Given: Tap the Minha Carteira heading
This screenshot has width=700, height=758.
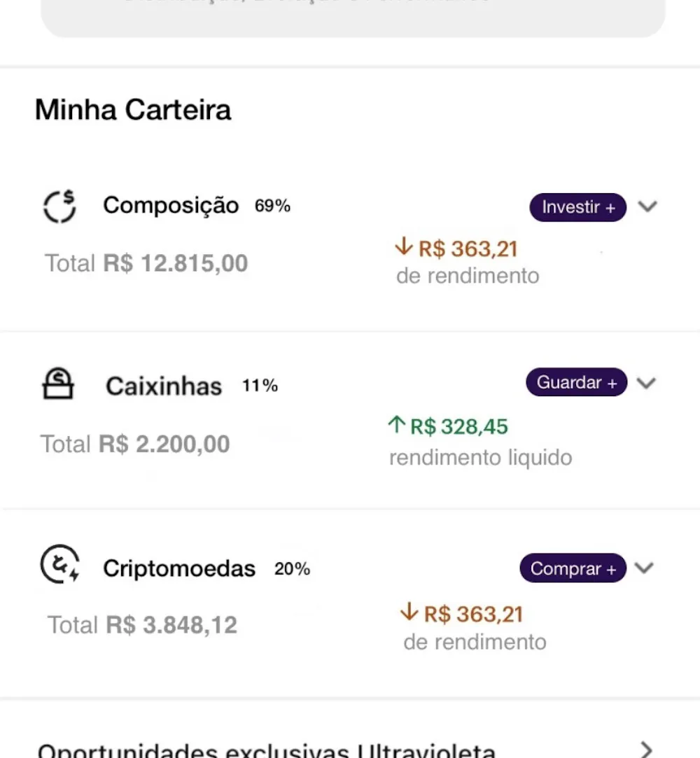Looking at the screenshot, I should (x=133, y=110).
